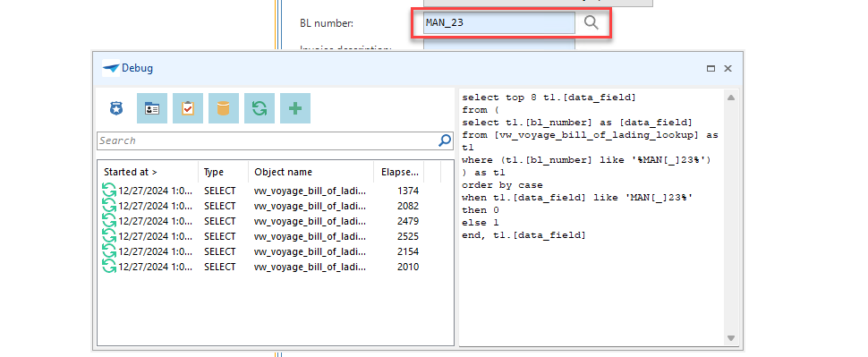Click the SQL line "when tl.[data_field] like 'MAN[_]23%'"
868x357 pixels.
(577, 198)
